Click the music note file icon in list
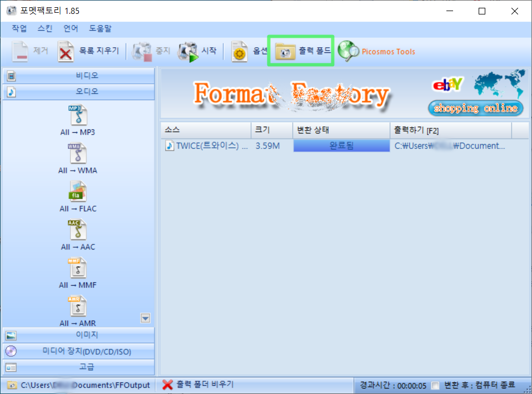Screen dimensions: 532x394 170,146
